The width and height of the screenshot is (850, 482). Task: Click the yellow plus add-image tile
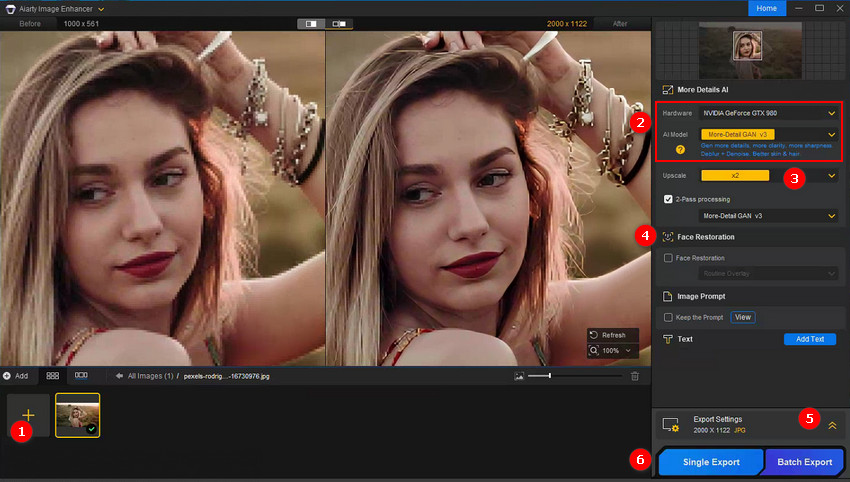(28, 414)
